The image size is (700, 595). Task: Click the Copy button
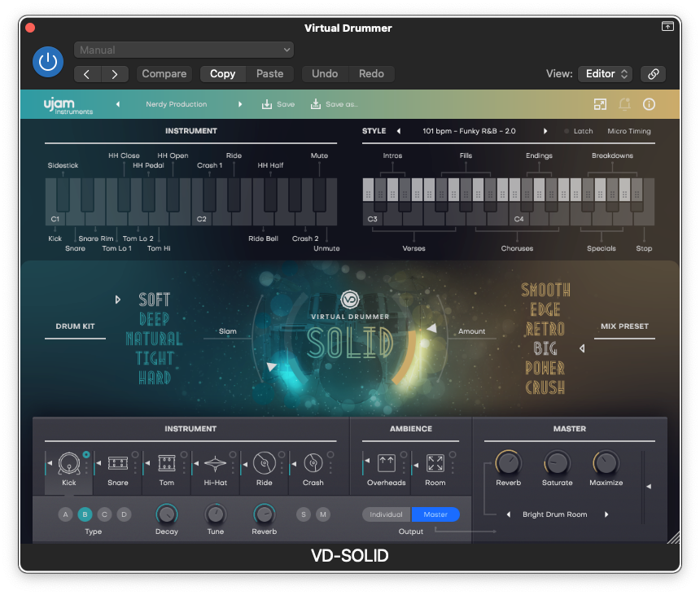pyautogui.click(x=223, y=73)
